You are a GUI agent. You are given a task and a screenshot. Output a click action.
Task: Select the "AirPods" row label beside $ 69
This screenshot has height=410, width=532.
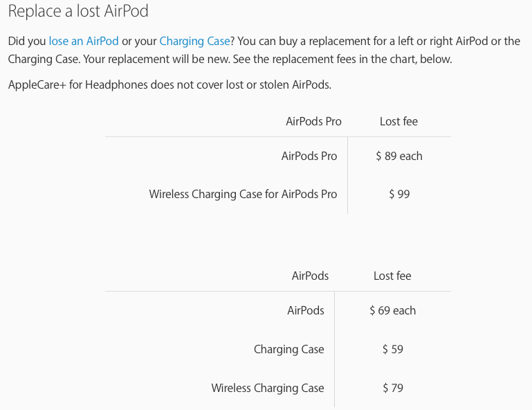[306, 310]
